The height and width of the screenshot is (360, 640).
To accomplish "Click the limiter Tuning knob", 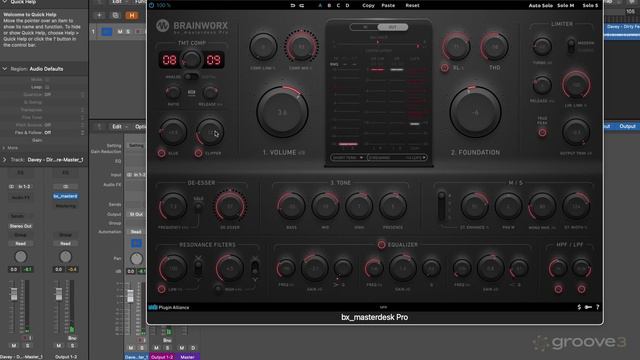I will (542, 47).
